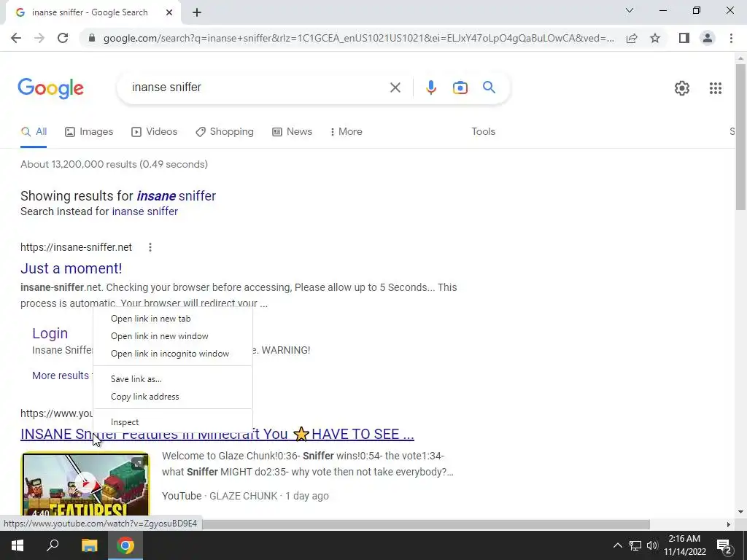
Task: Open volume control tray icon
Action: pyautogui.click(x=652, y=545)
